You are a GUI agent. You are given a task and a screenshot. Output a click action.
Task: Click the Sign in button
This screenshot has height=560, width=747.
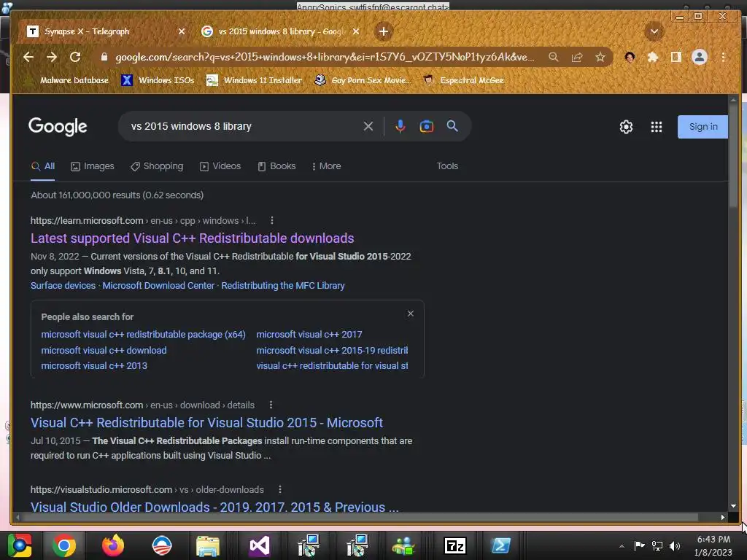coord(703,127)
